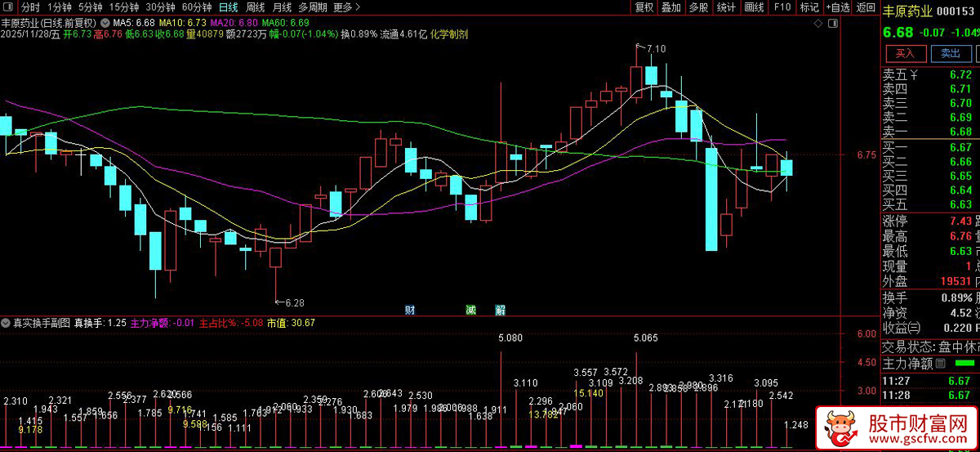Click the 化学制剂 sector link
980x452 pixels.
[449, 34]
